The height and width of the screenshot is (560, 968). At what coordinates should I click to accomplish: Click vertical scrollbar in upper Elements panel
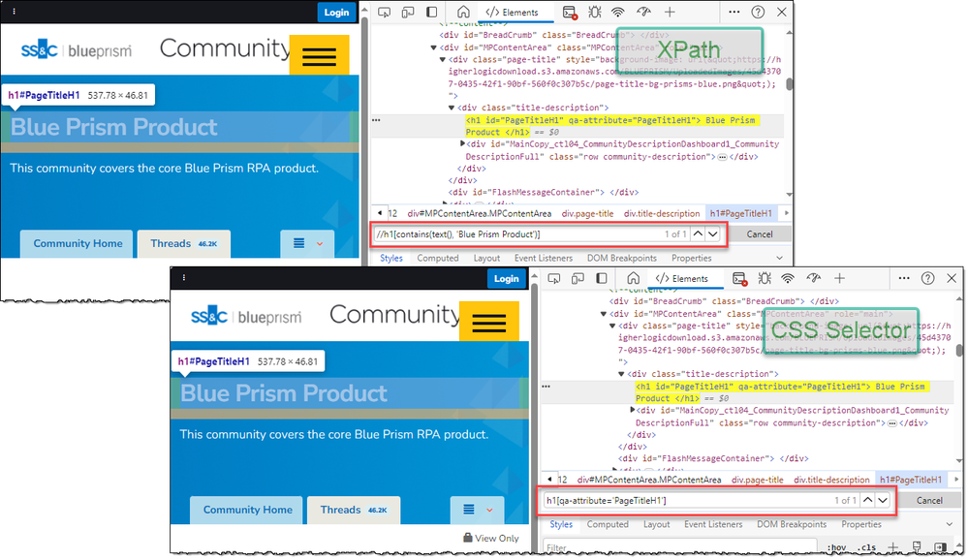point(789,83)
